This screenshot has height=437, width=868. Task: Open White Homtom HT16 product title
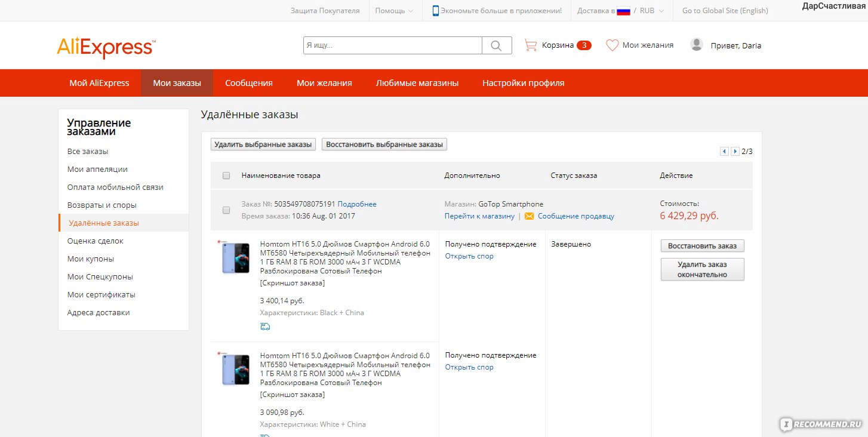coord(345,369)
